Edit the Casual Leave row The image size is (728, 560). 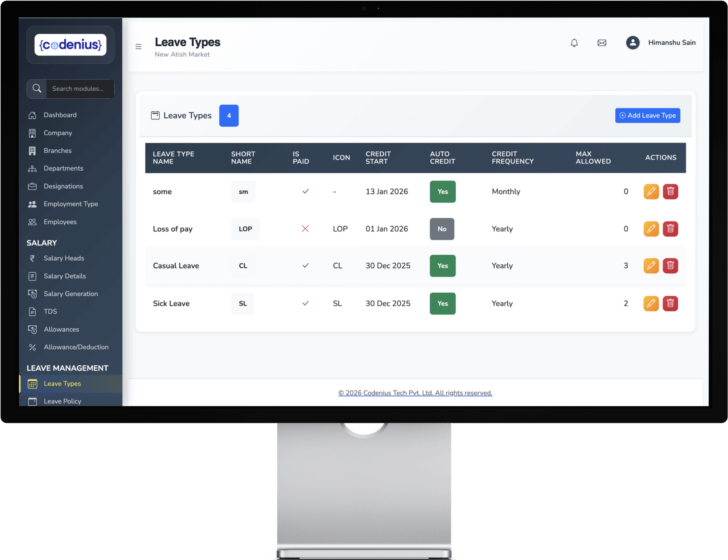pos(651,266)
